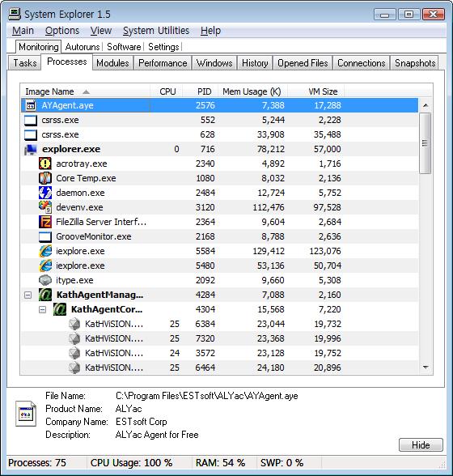This screenshot has width=453, height=476.
Task: Click the scroll down arrow of process list
Action: (x=425, y=368)
